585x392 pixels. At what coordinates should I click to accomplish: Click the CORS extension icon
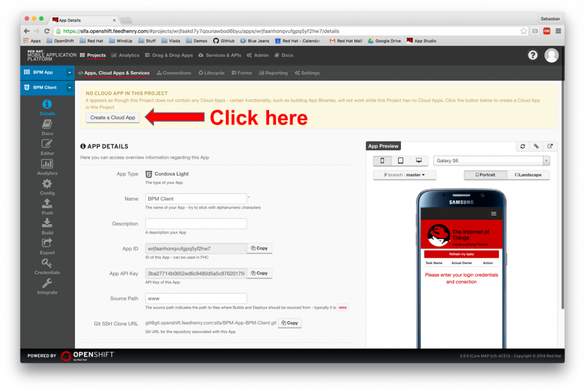point(547,31)
